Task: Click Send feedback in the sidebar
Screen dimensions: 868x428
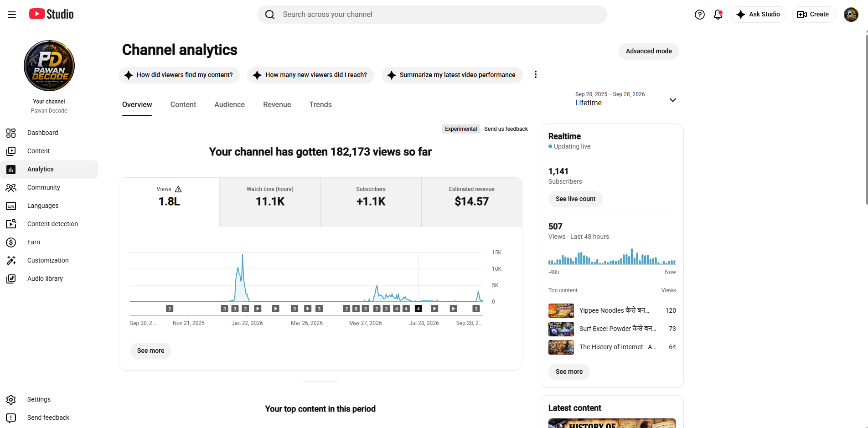Action: click(x=49, y=418)
